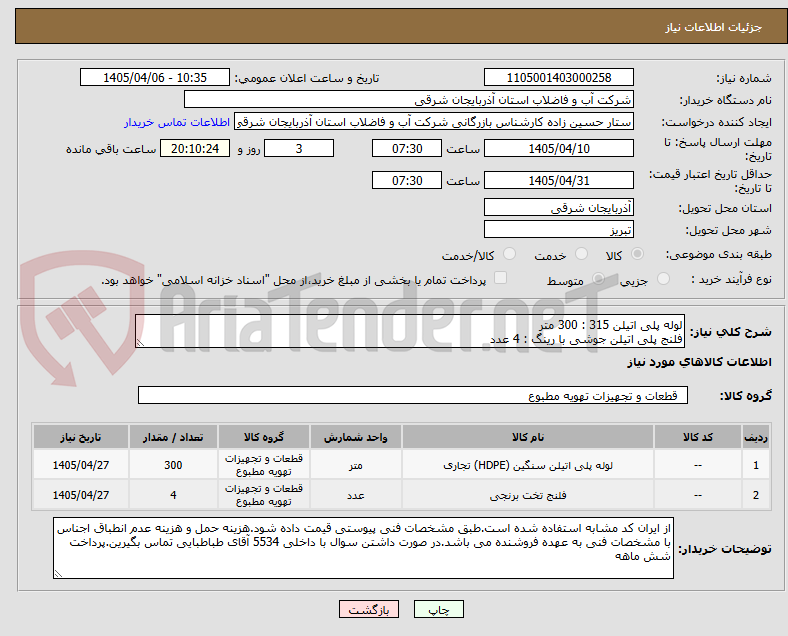Click the delivery city field تبریز
Image resolution: width=788 pixels, height=636 pixels.
coord(558,230)
